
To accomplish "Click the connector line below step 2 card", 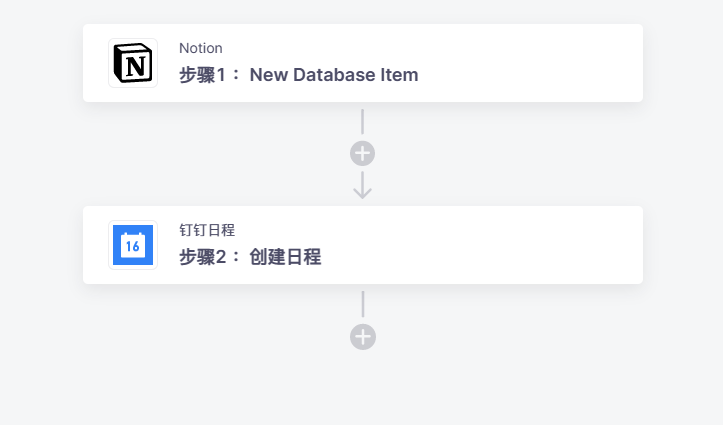I will 363,304.
